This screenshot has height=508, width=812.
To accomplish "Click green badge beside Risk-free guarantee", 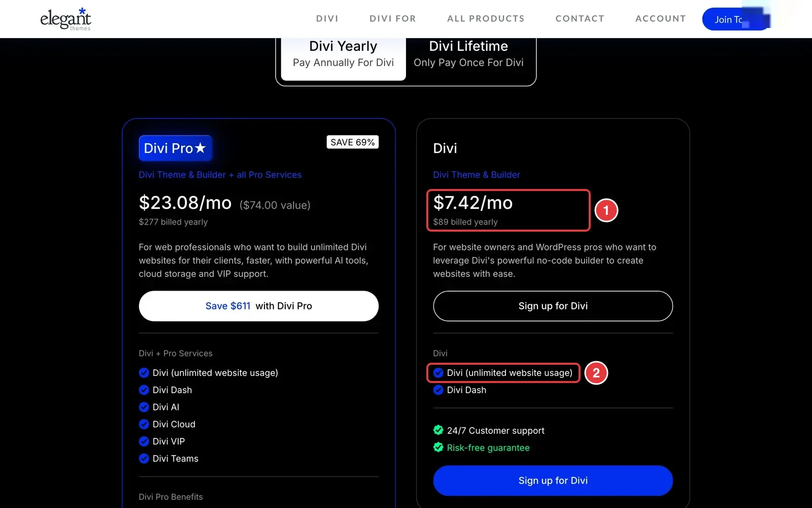I will [438, 448].
